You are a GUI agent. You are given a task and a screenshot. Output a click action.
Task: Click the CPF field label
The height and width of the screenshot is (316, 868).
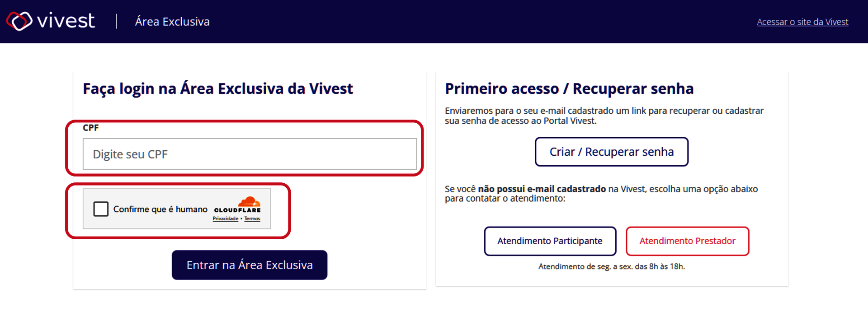[90, 128]
